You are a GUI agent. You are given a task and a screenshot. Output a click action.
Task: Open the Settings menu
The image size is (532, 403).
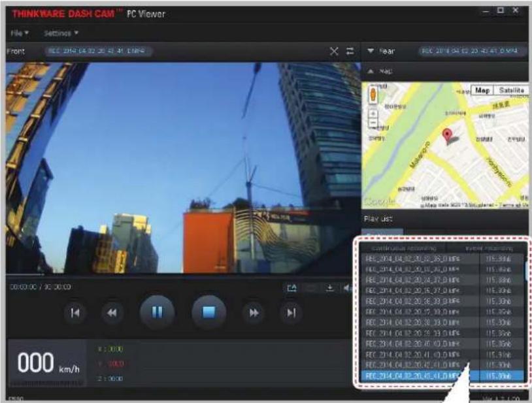(61, 33)
